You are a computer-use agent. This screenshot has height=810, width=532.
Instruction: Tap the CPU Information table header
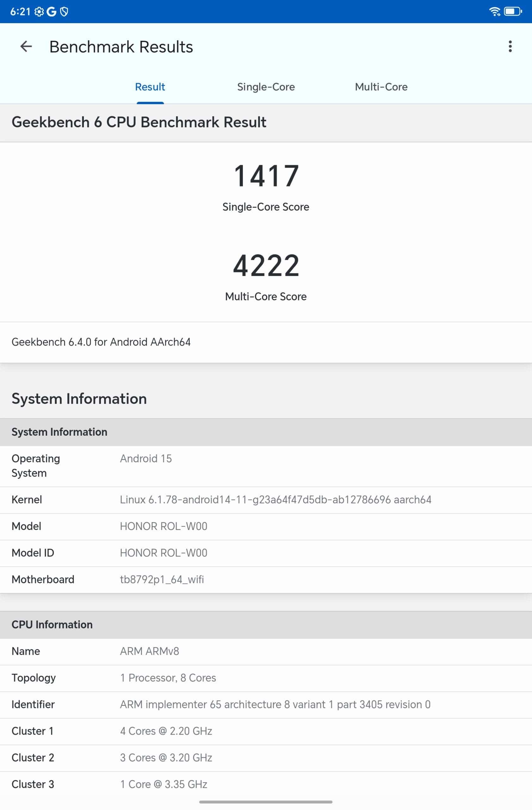tap(266, 625)
